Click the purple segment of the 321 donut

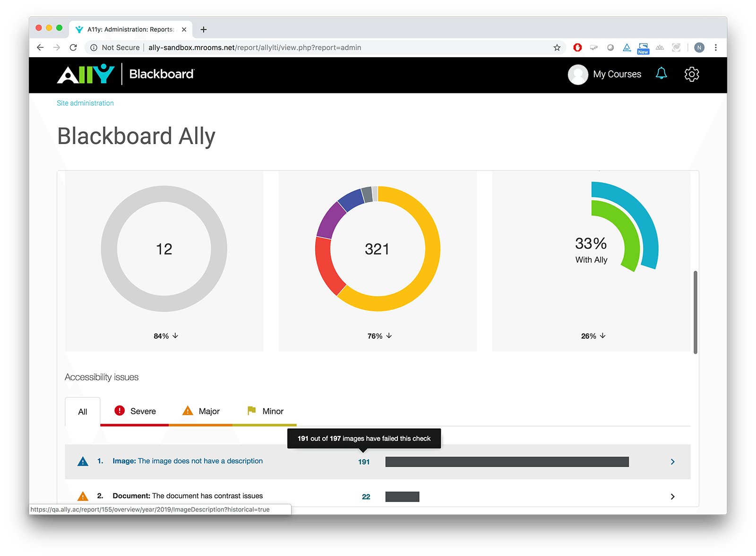[330, 221]
